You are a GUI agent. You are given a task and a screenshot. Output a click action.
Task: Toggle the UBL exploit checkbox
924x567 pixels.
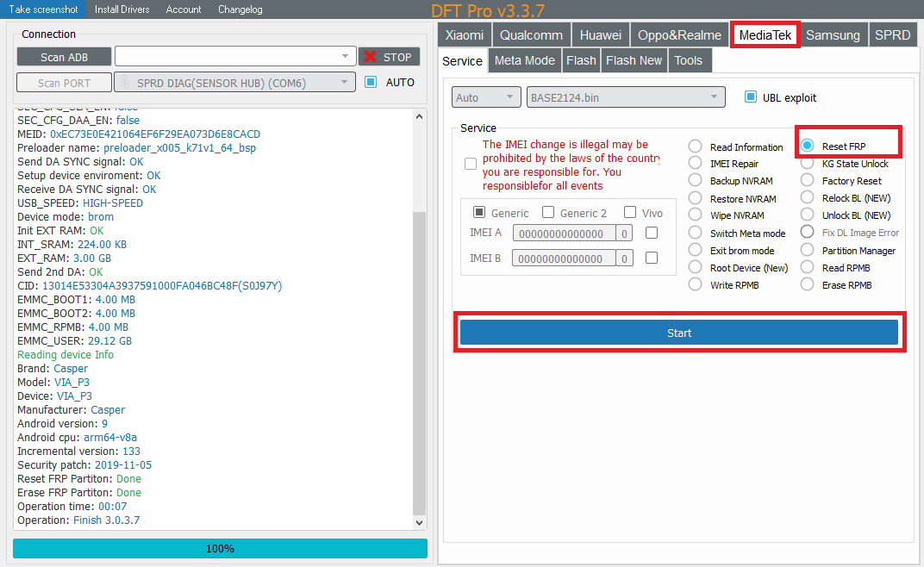750,97
